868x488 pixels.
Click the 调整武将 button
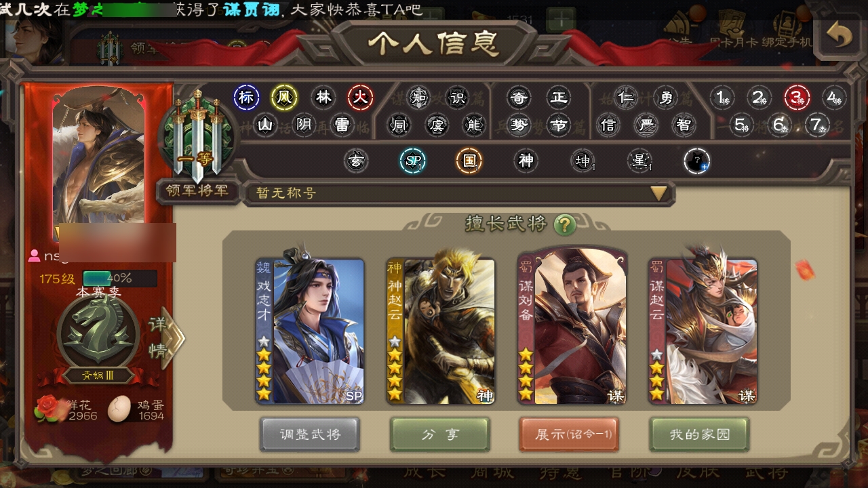point(310,434)
